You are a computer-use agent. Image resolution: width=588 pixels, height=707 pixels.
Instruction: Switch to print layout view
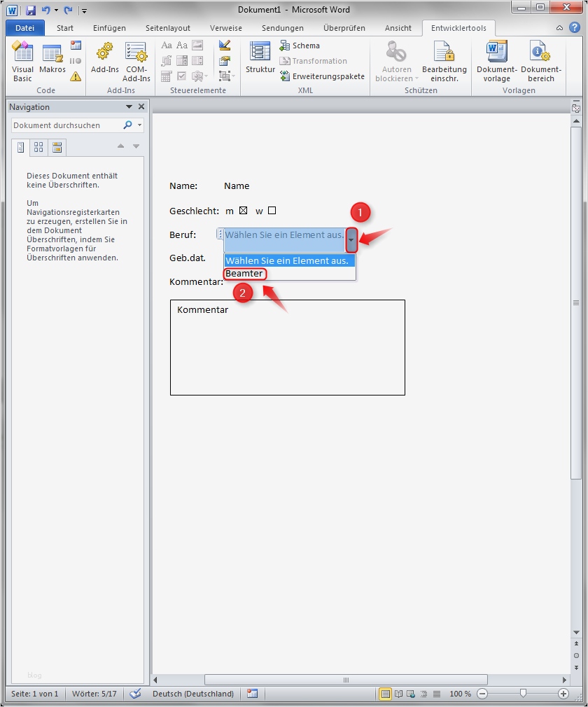pyautogui.click(x=386, y=694)
